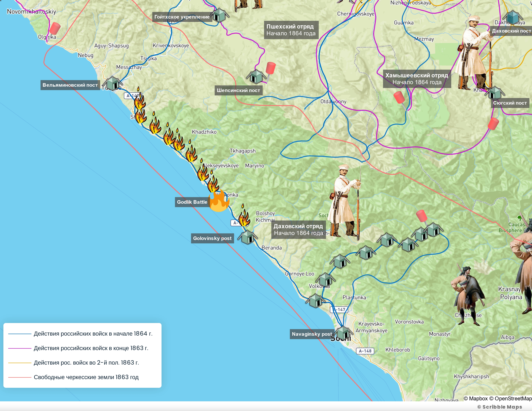The image size is (532, 411).
Task: Click the Mezmay place name
Action: [x=424, y=39]
